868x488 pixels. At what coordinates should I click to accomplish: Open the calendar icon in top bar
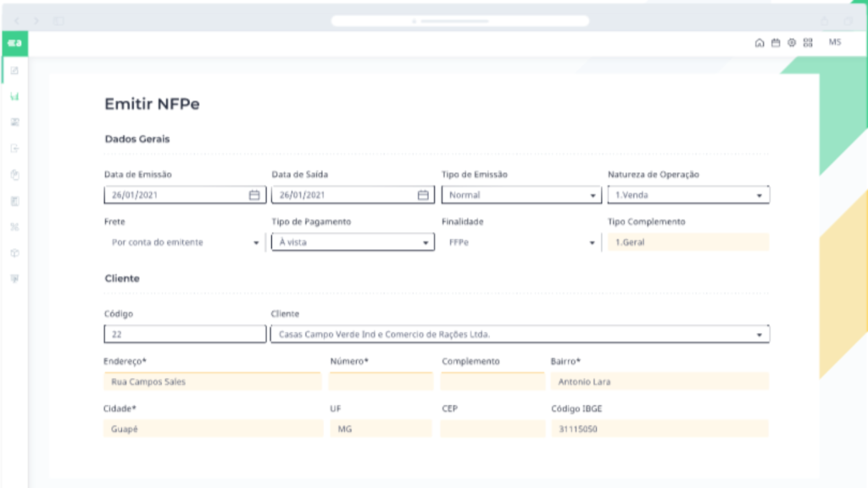[x=775, y=43]
